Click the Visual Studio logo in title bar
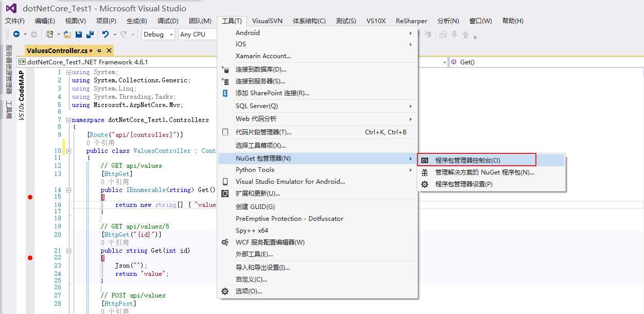This screenshot has width=644, height=314. 11,8
